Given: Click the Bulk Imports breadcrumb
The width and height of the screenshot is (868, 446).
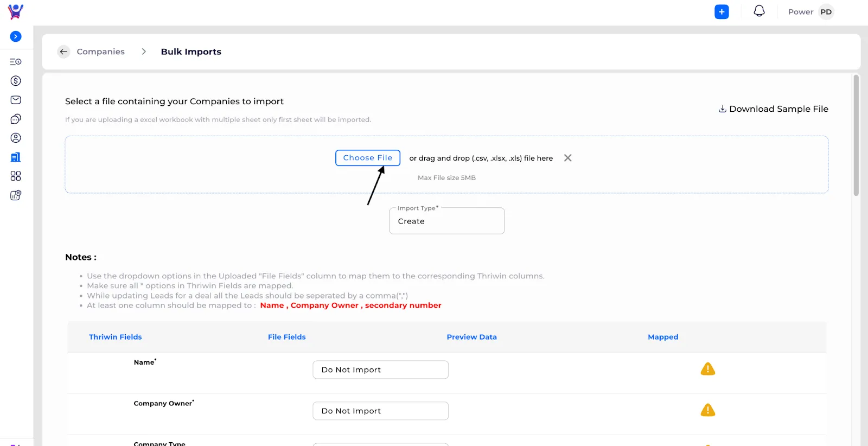Looking at the screenshot, I should 191,52.
